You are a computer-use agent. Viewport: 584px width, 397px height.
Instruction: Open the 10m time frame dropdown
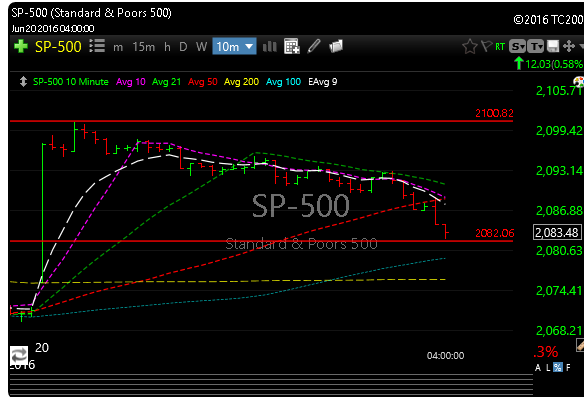click(x=234, y=46)
